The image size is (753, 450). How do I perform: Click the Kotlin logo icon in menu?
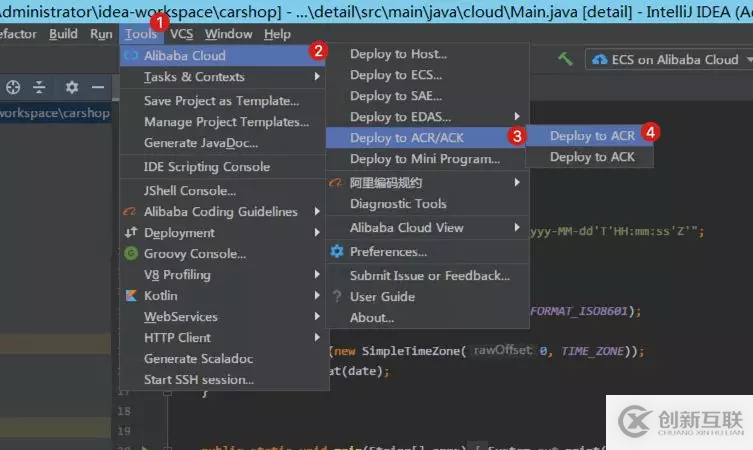point(131,296)
